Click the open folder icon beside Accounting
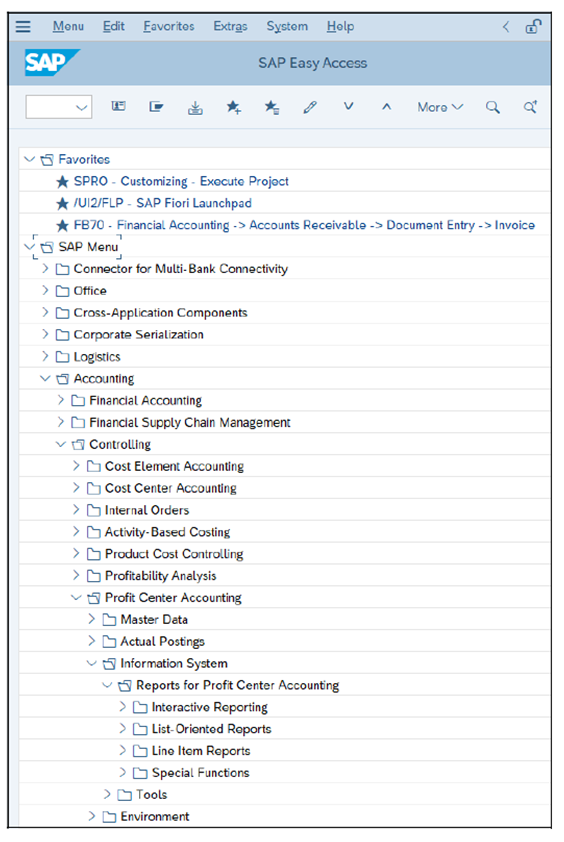This screenshot has width=564, height=842. [x=63, y=379]
